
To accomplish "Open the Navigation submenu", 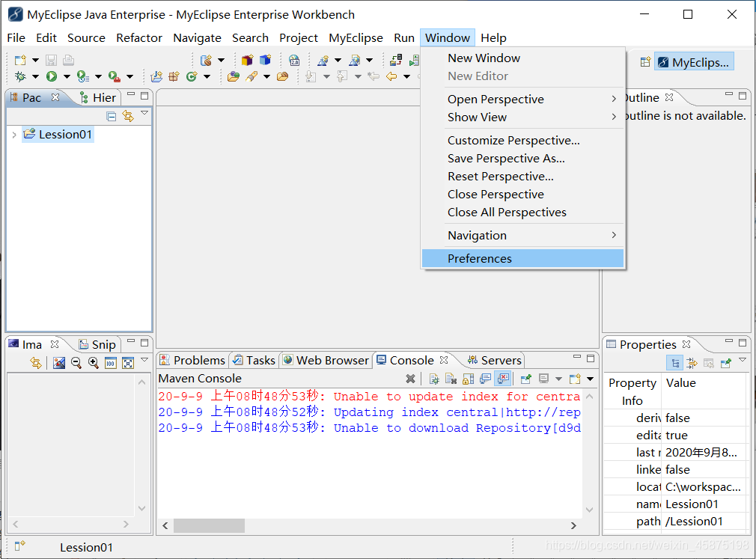I will (523, 235).
